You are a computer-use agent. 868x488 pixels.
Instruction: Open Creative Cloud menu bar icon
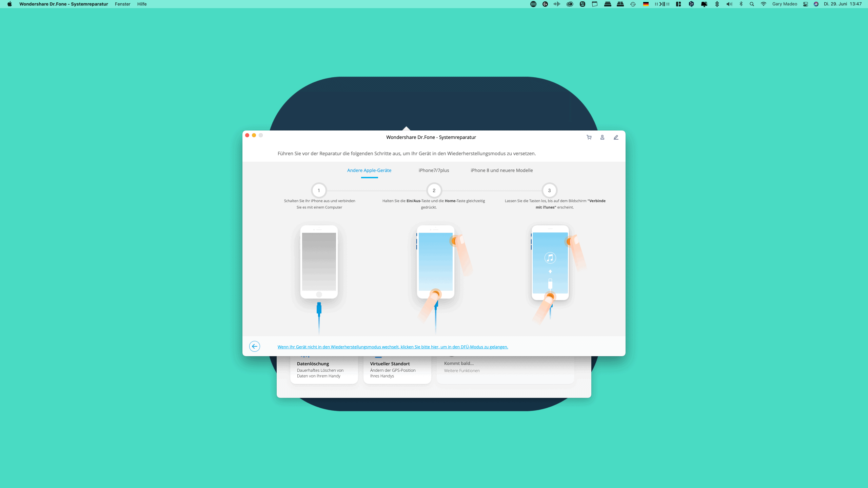(x=570, y=4)
